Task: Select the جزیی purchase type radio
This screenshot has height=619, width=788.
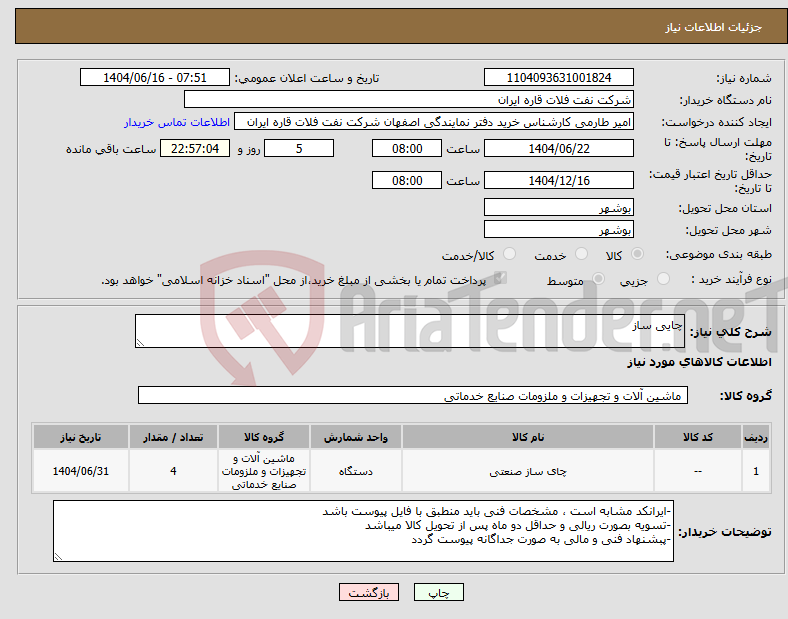Action: 663,278
